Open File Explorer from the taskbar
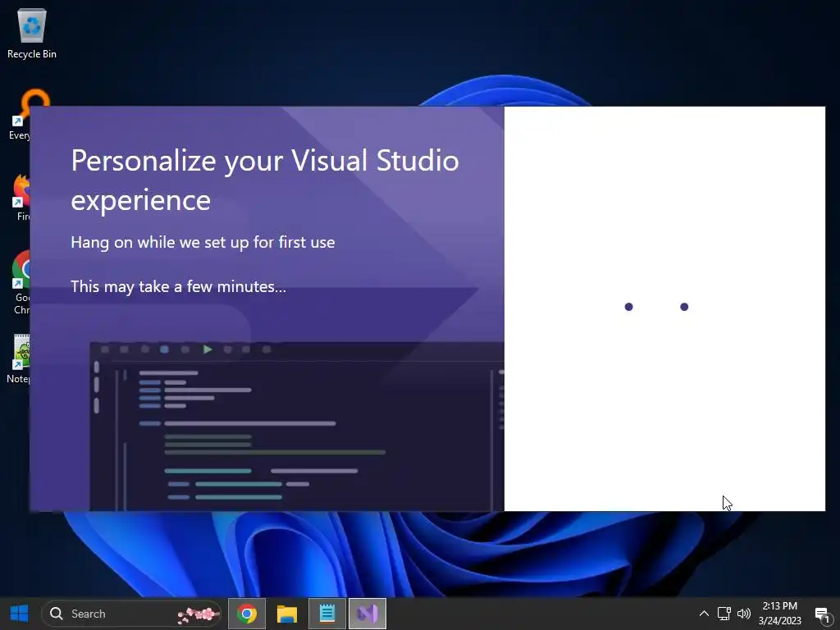Image resolution: width=840 pixels, height=630 pixels. [287, 614]
